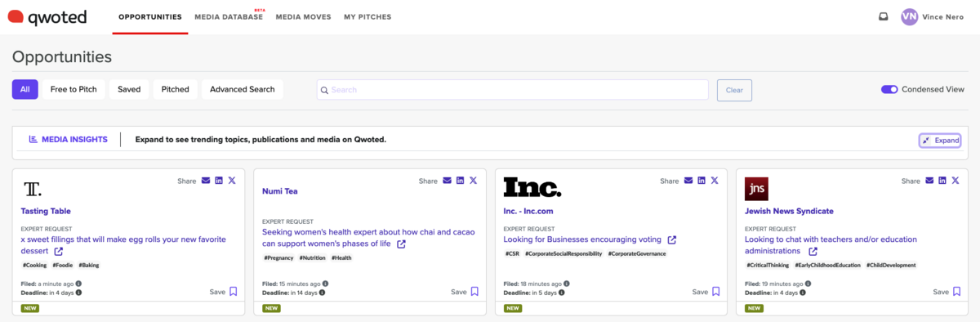
Task: Click the #CorporateGovernance tag
Action: click(x=636, y=253)
